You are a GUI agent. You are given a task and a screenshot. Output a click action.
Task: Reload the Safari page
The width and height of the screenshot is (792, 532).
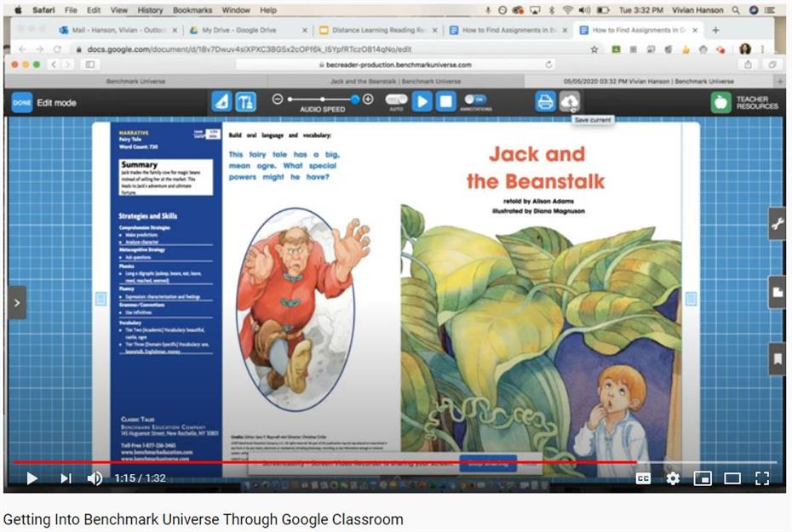(548, 65)
